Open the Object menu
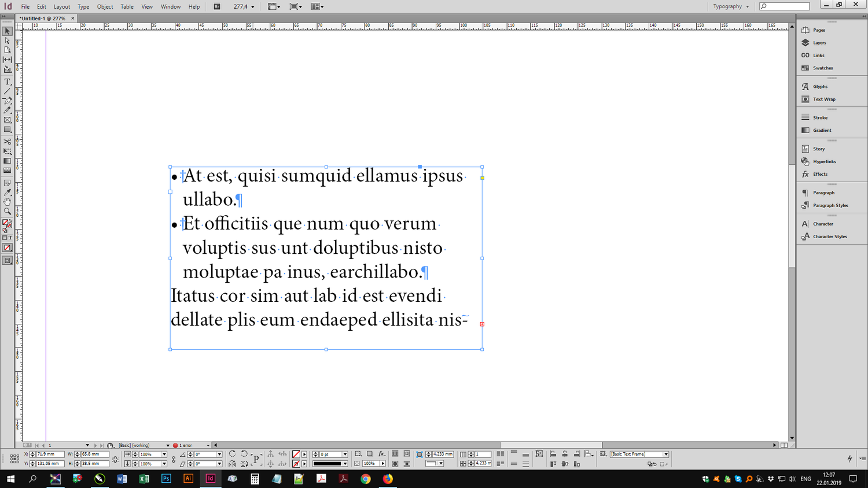868x488 pixels. pos(105,7)
